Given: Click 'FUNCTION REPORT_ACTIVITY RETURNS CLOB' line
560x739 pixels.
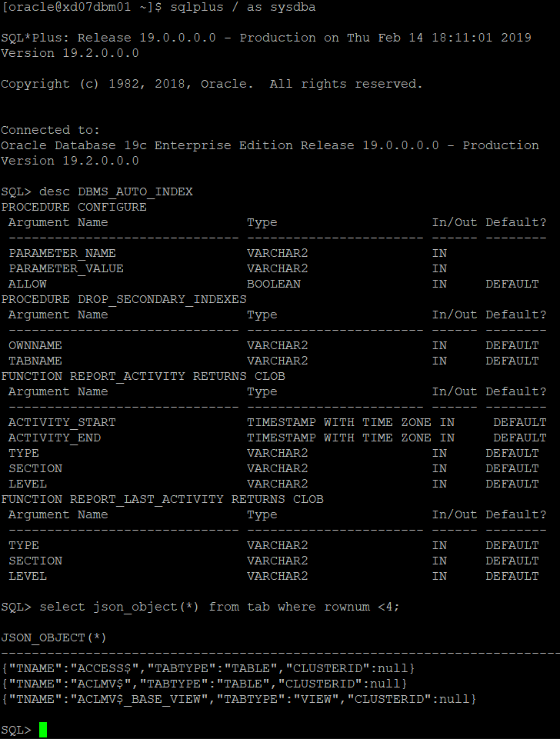Looking at the screenshot, I should tap(143, 377).
